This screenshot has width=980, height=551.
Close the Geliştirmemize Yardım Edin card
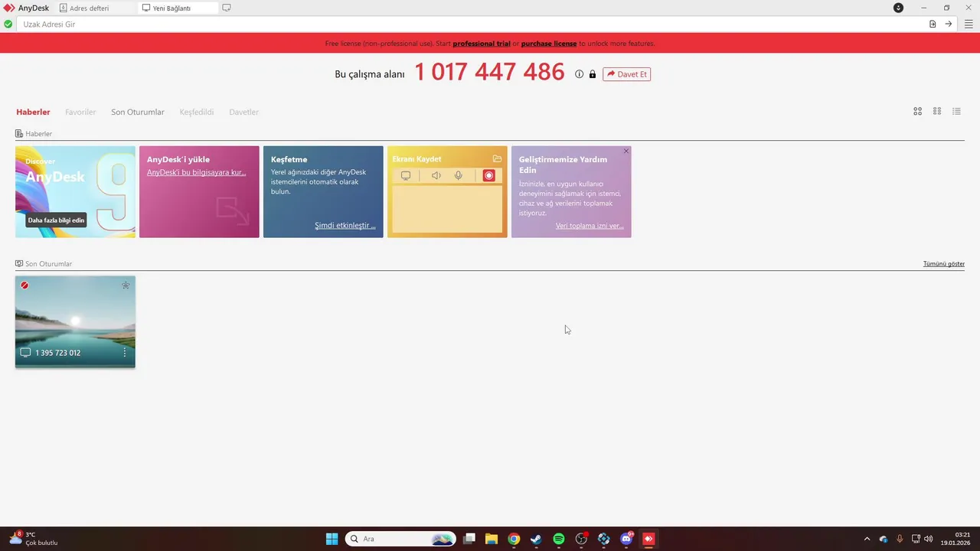point(626,151)
